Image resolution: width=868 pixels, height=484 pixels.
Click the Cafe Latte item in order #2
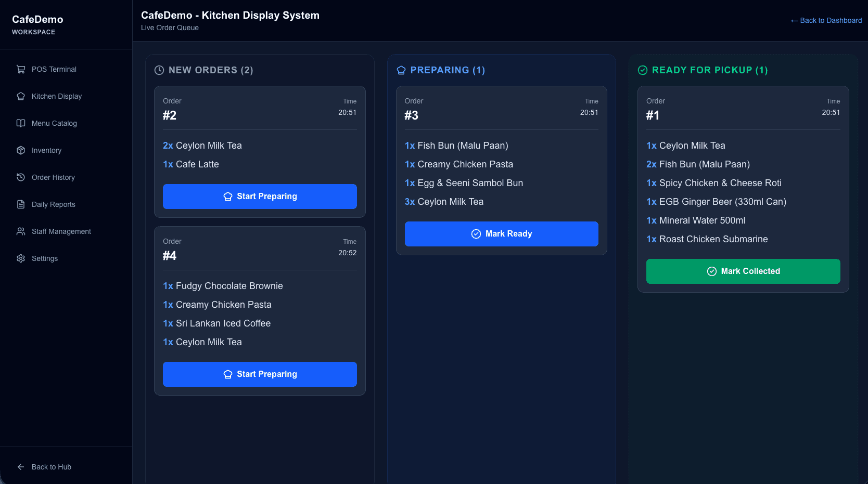tap(191, 164)
